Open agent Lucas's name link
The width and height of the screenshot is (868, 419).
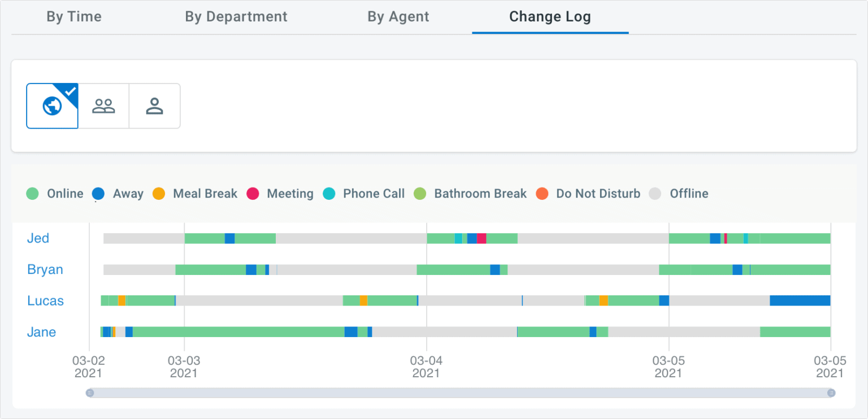[45, 301]
